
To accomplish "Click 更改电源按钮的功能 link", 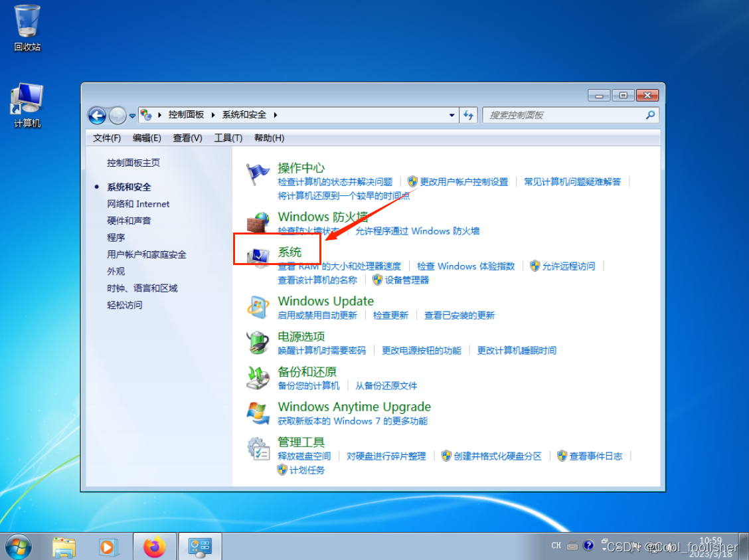I will tap(421, 351).
